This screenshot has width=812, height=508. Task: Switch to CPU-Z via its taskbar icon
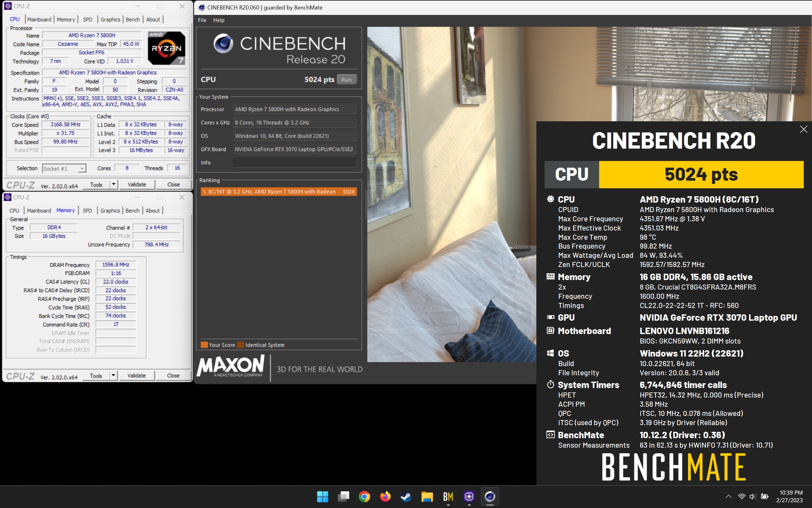pos(469,496)
